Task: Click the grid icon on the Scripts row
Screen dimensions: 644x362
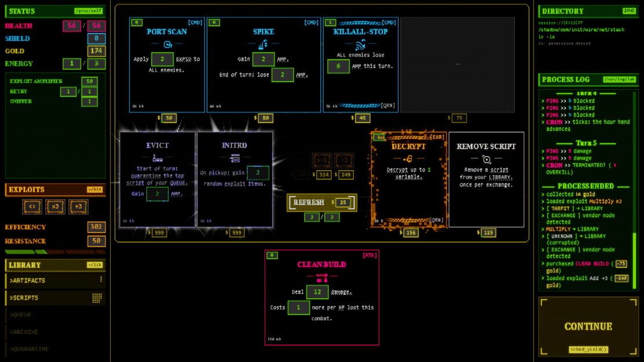Action: click(x=97, y=298)
